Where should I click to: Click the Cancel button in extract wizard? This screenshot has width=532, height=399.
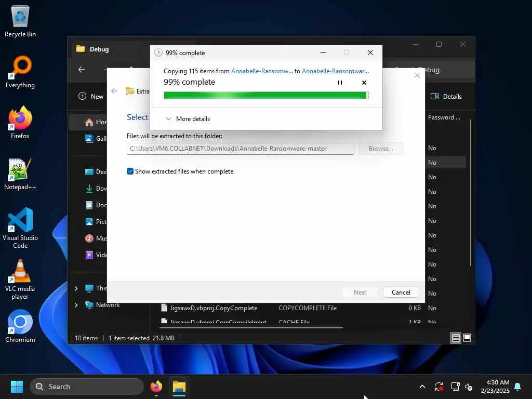pos(401,292)
